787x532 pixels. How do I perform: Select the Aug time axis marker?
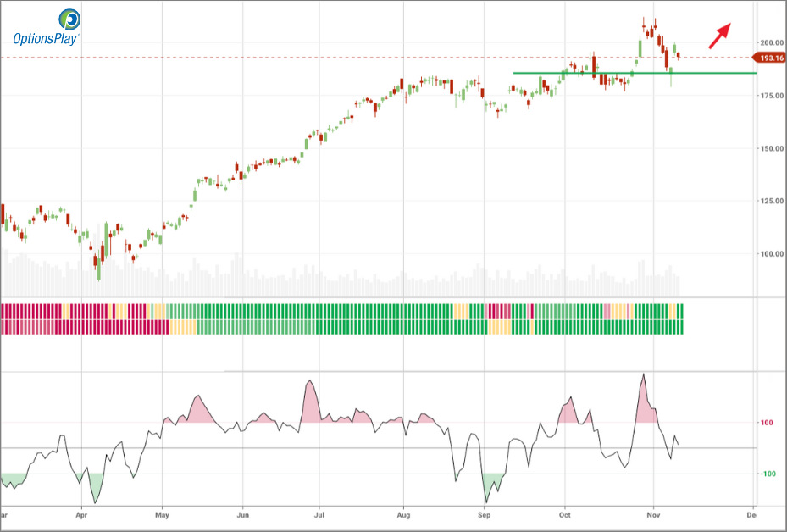pos(403,514)
